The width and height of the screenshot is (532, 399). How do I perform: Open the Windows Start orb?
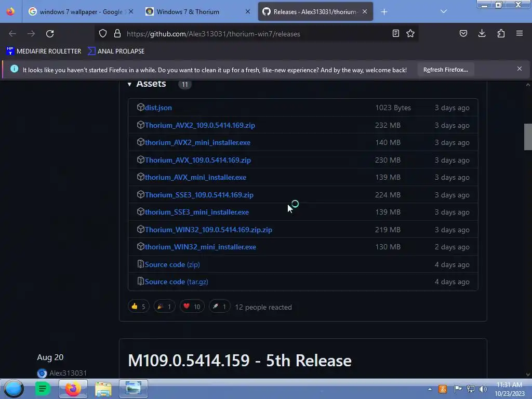pos(14,389)
